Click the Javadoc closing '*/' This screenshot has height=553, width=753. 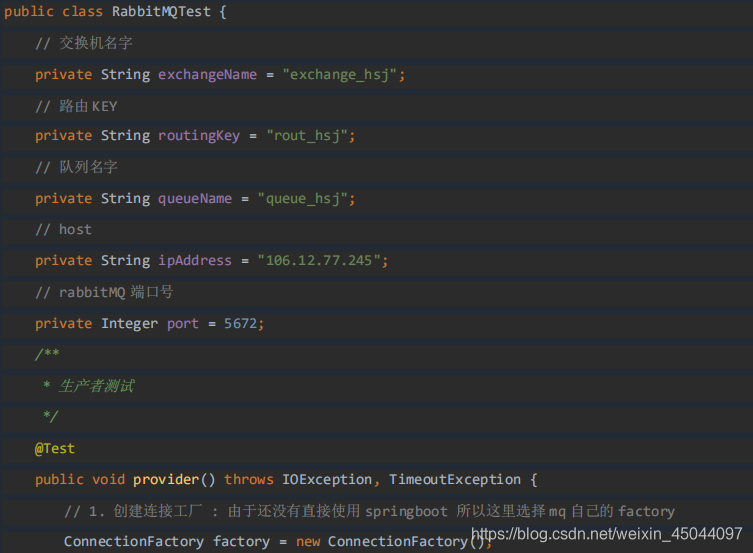click(51, 416)
